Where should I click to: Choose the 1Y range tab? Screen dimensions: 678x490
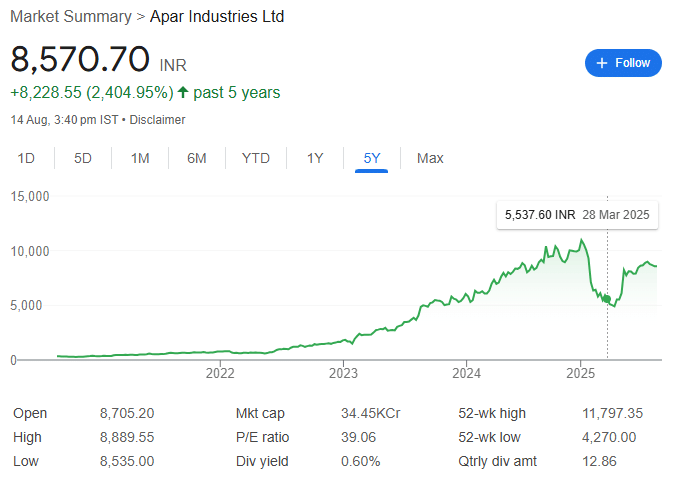315,158
